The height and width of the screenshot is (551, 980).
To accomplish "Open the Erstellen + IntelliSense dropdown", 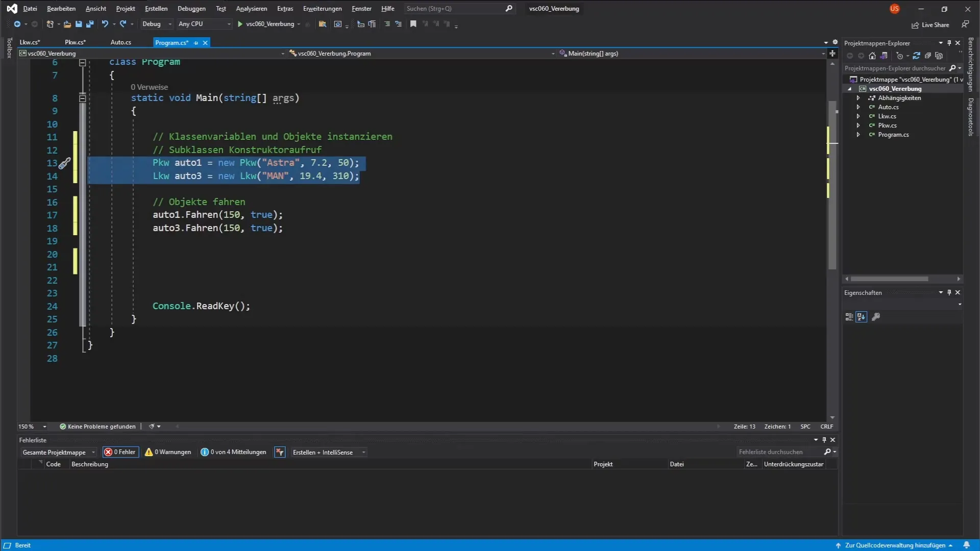I will 329,452.
